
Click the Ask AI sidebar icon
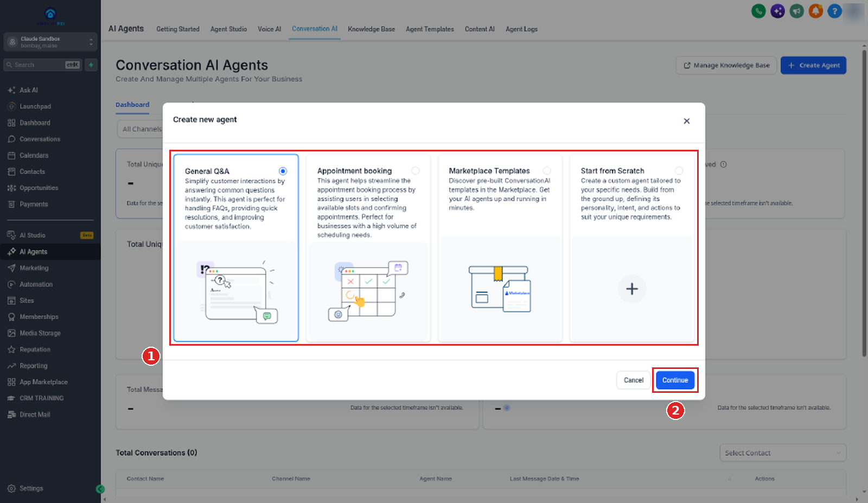11,90
